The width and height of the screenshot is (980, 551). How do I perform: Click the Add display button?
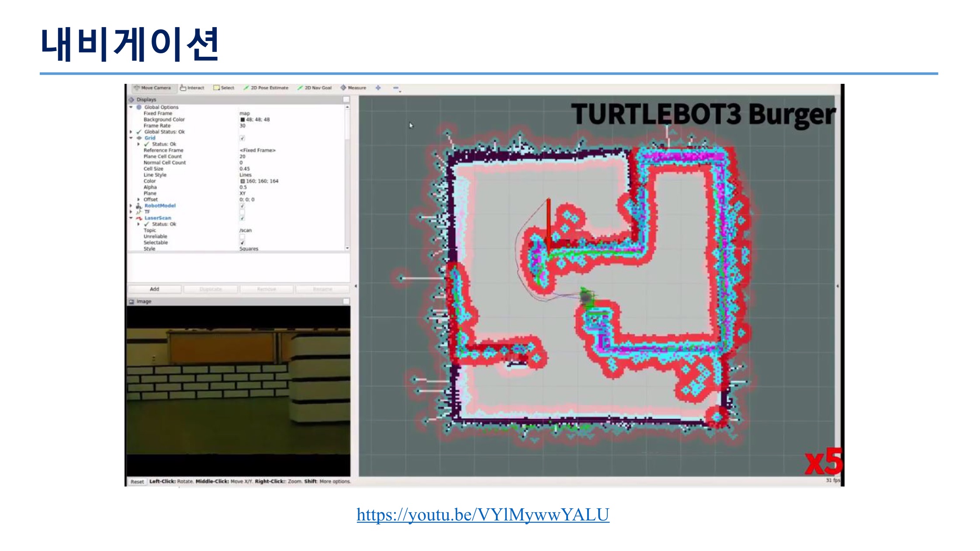(155, 289)
